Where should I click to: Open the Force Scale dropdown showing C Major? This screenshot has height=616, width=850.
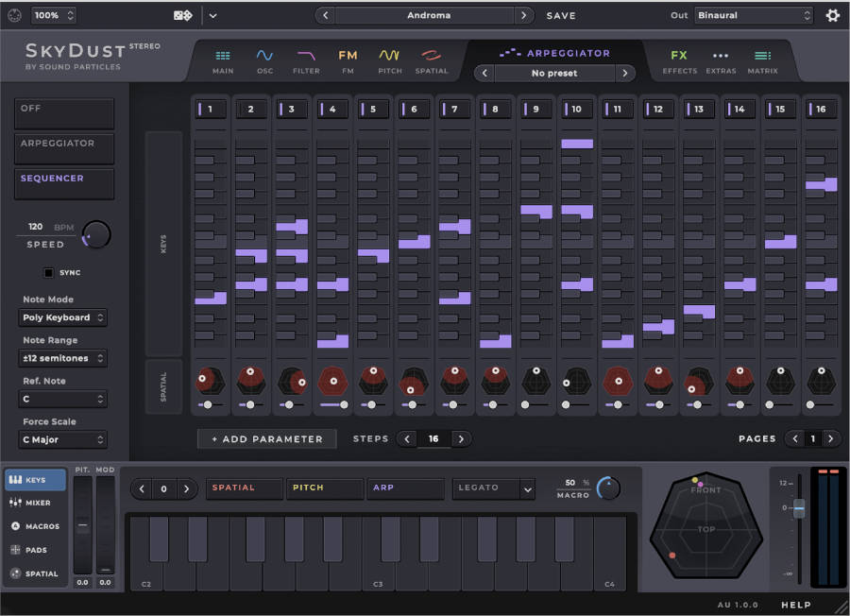point(62,439)
